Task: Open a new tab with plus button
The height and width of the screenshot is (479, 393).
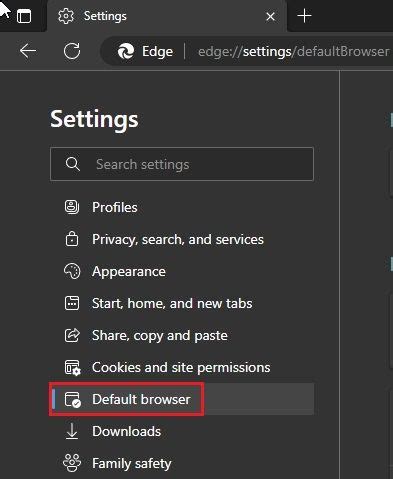Action: [304, 16]
